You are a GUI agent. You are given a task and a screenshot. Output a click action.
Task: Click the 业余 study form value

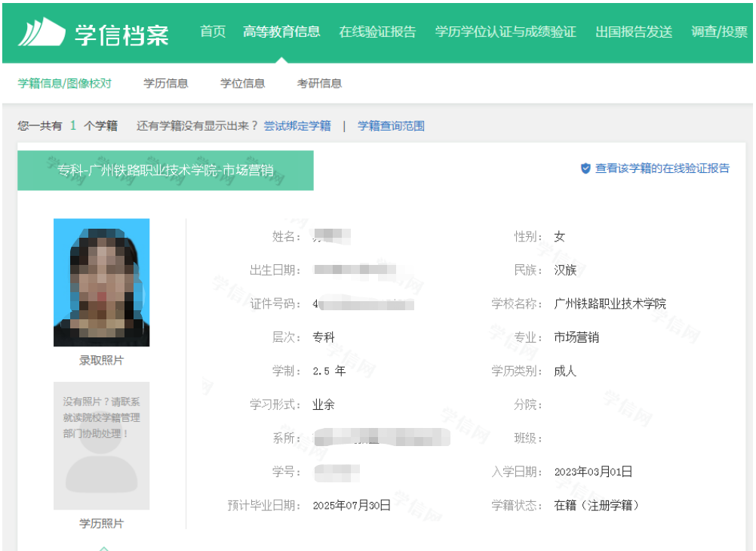[x=324, y=405]
